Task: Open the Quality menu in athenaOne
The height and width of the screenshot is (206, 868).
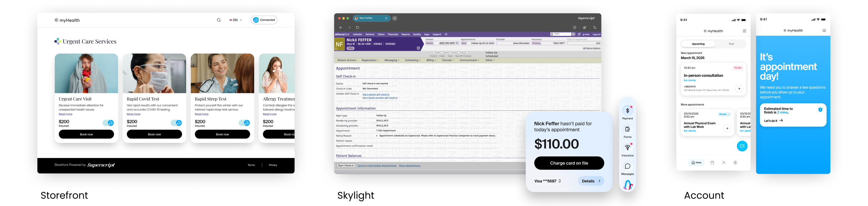Action: click(417, 34)
